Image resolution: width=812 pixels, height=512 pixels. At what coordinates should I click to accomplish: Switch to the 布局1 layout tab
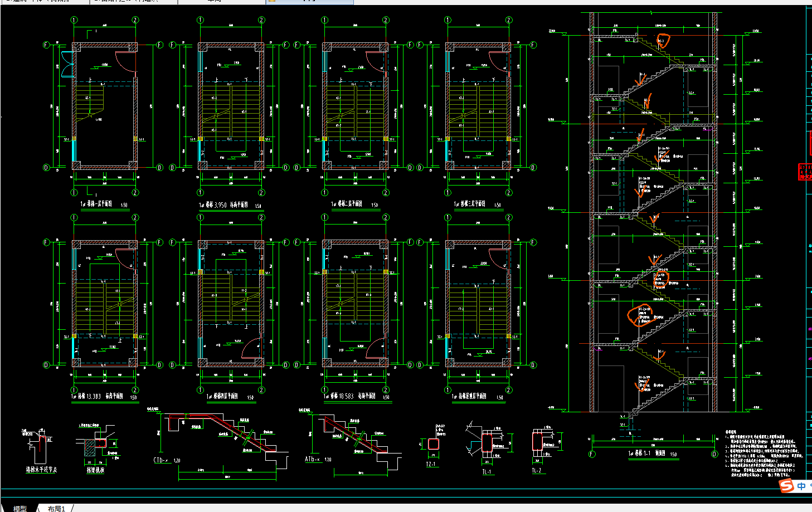click(56, 508)
